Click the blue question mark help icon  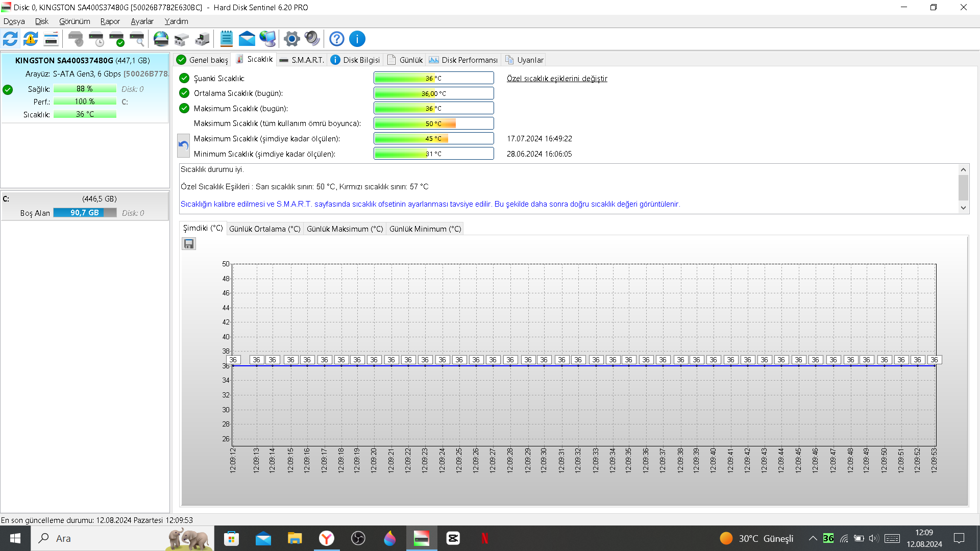[x=336, y=39]
